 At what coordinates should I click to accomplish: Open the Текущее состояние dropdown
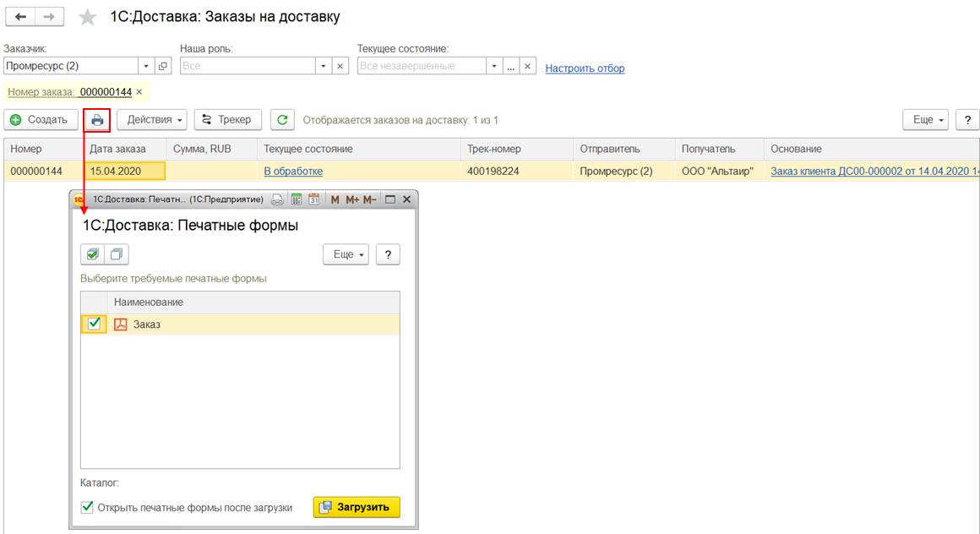coord(493,66)
